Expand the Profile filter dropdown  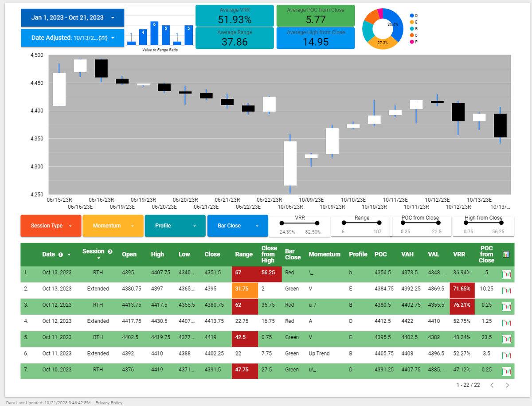pyautogui.click(x=175, y=226)
